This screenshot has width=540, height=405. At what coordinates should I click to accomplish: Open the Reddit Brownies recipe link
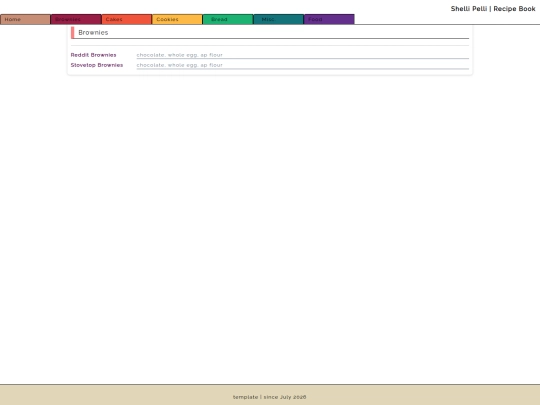(93, 55)
